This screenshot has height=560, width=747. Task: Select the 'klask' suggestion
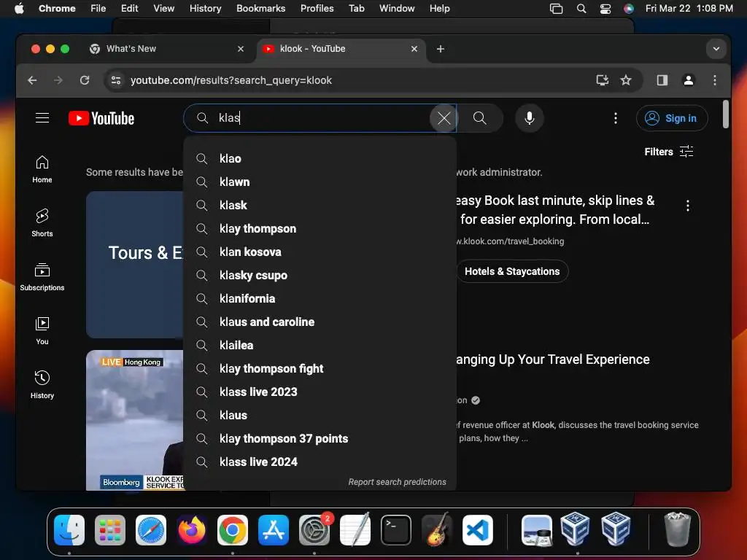[x=320, y=205]
